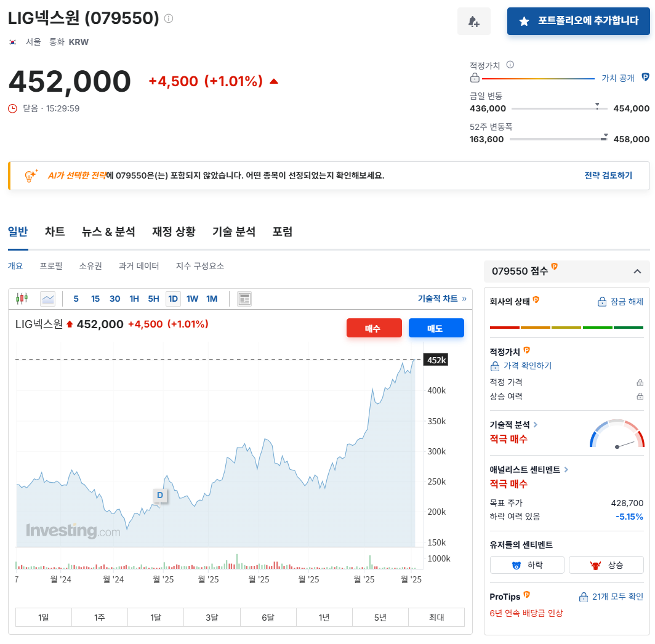The image size is (655, 644).
Task: Click the Pro badge next to 회사의 상태
Action: coord(536,300)
